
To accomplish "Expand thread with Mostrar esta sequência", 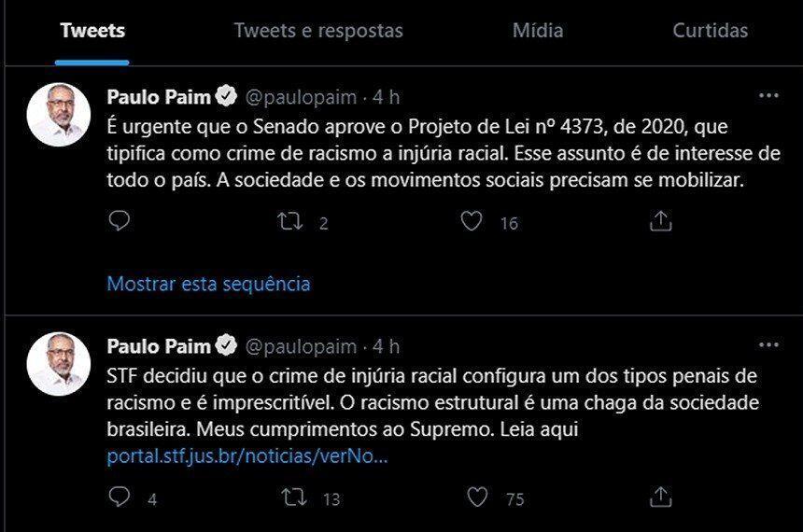I will click(x=208, y=283).
